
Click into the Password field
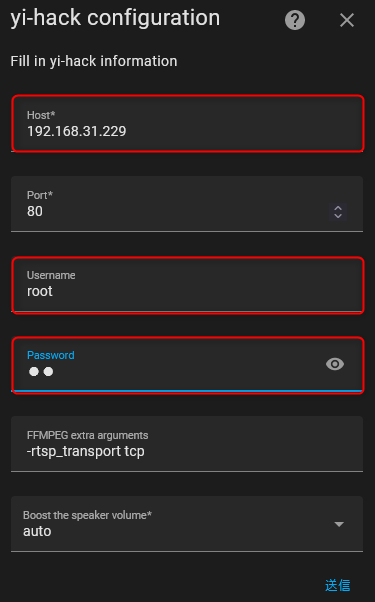(187, 365)
